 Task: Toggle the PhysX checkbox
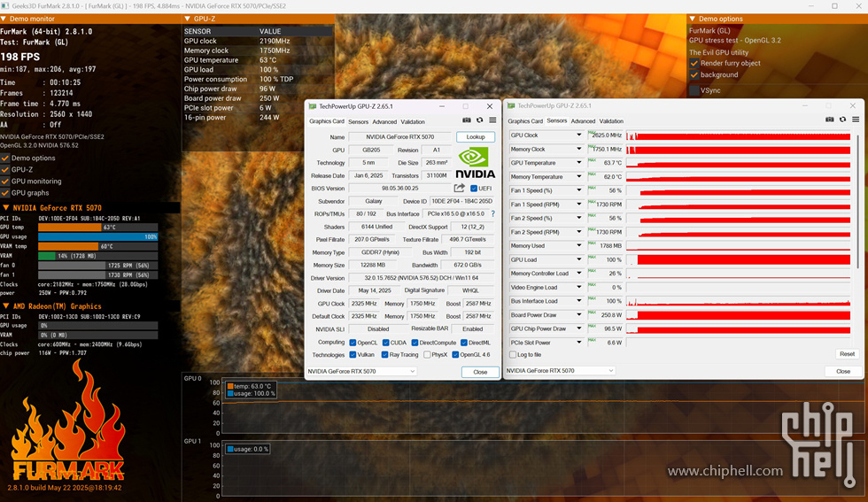point(427,355)
